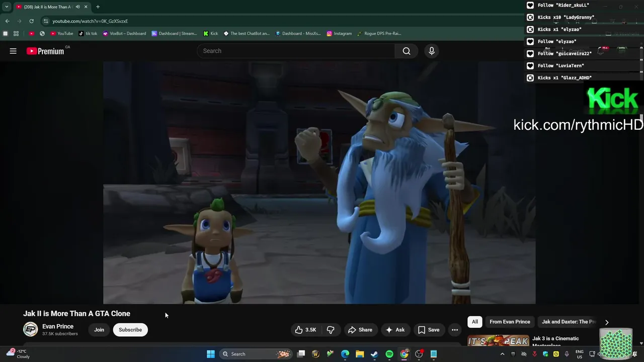Open Microsoft Edge from the taskbar
Screen dimensions: 644x362
[345, 354]
